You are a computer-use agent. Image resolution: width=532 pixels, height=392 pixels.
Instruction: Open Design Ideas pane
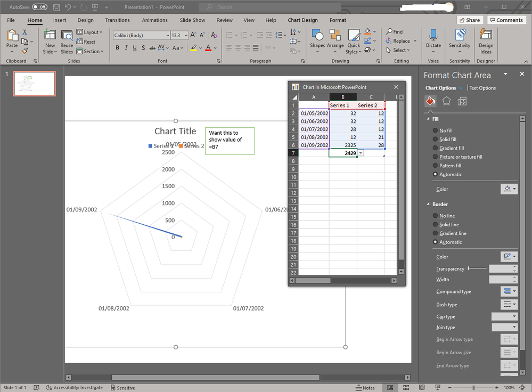click(486, 40)
